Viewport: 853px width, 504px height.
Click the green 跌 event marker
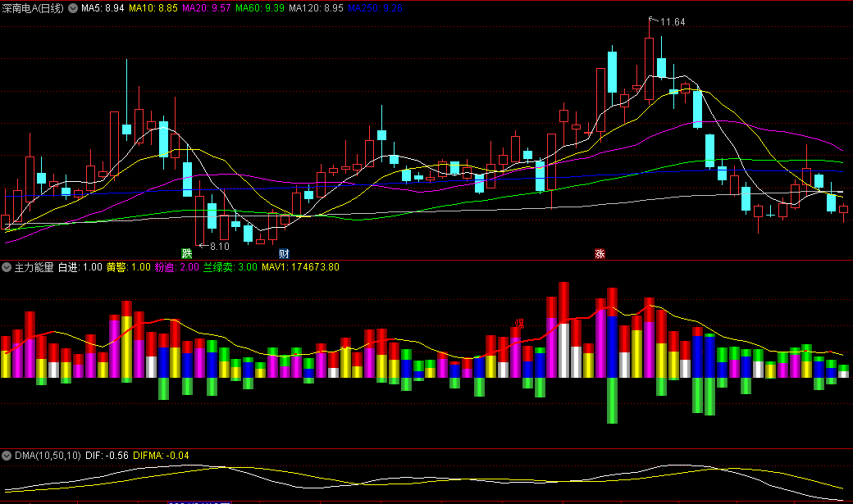click(x=187, y=253)
